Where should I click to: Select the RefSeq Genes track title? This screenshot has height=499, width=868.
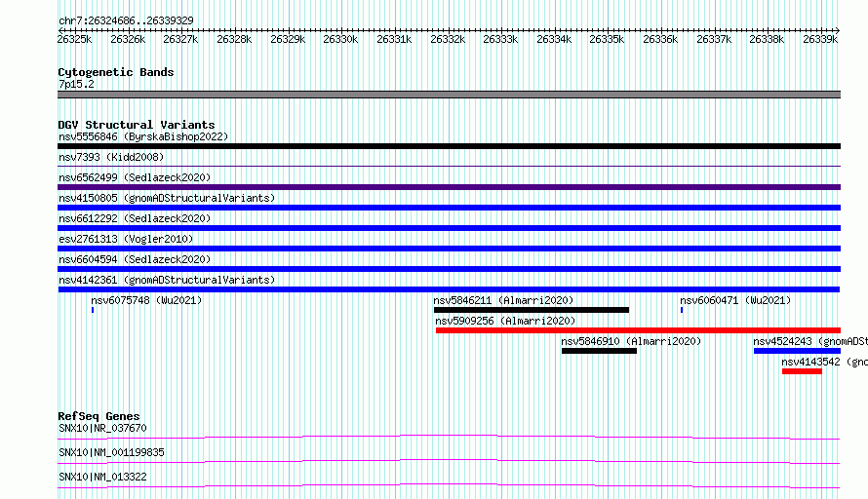pos(99,416)
